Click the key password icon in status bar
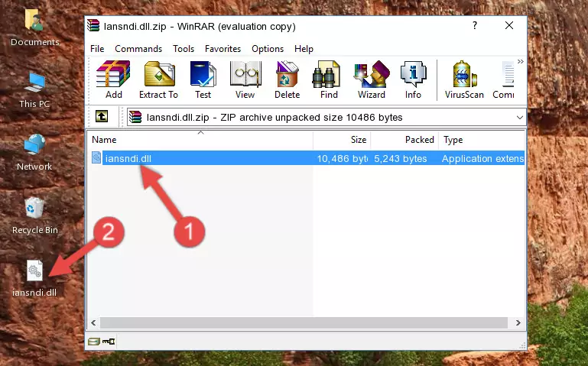Image resolution: width=588 pixels, height=366 pixels. click(109, 342)
